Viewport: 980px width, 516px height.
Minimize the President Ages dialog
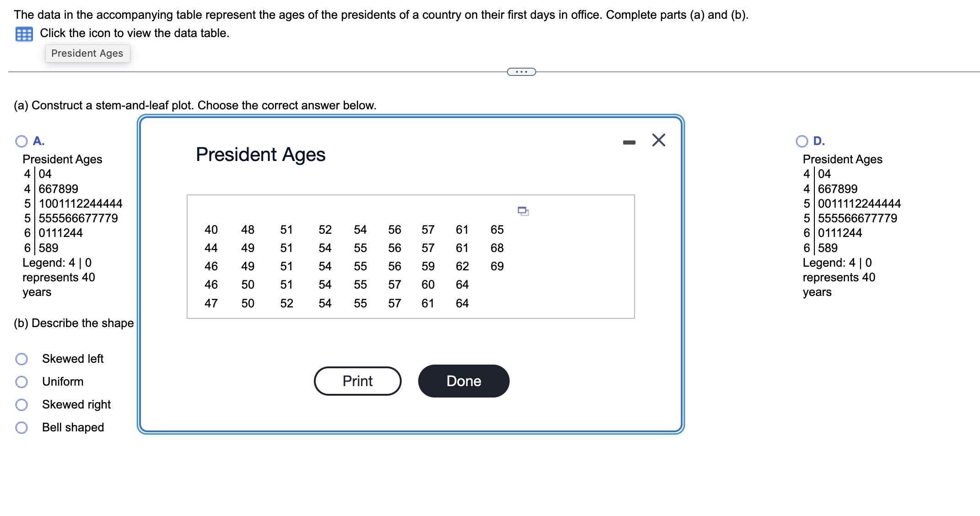tap(630, 142)
